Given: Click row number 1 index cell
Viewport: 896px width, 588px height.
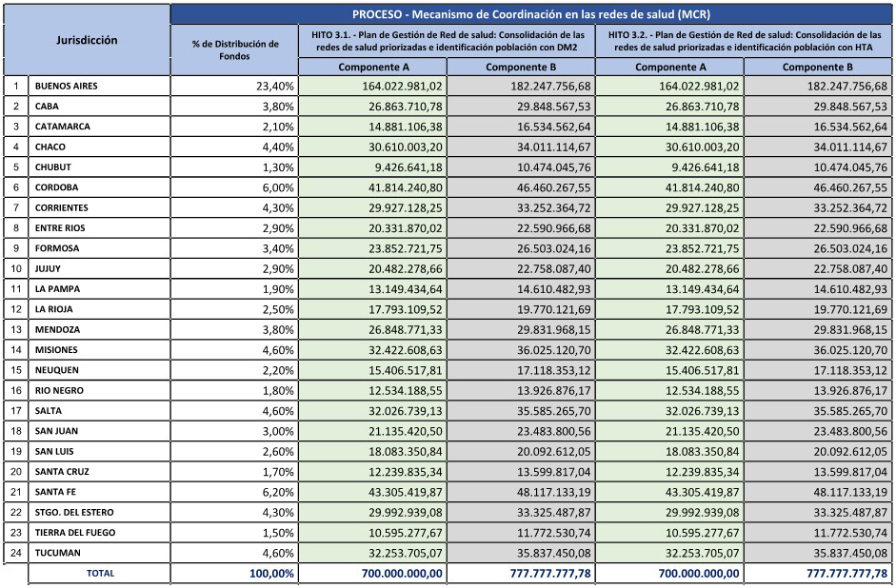Looking at the screenshot, I should point(16,87).
